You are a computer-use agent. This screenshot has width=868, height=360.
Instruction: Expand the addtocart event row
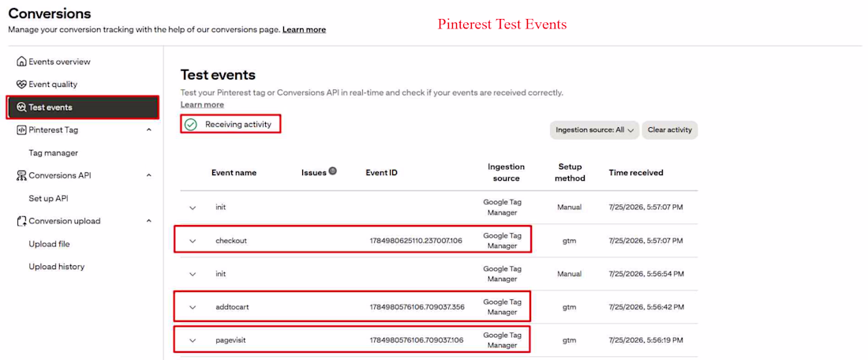click(193, 307)
